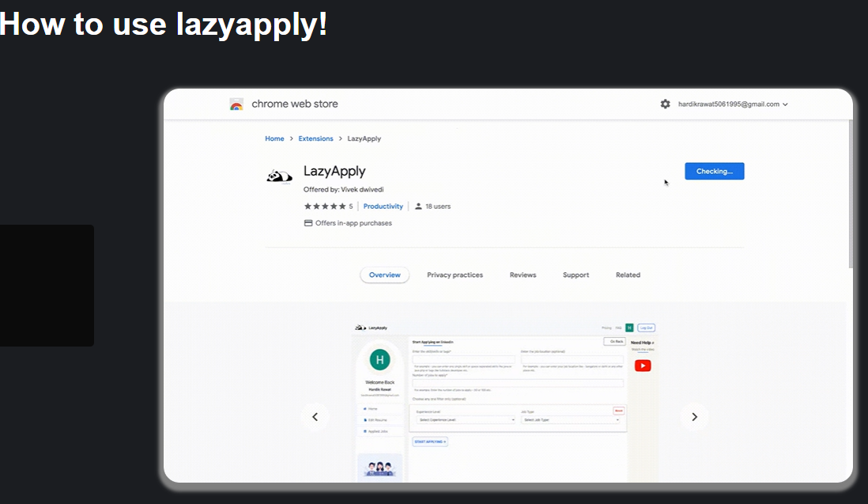The width and height of the screenshot is (868, 504).
Task: Click the Chrome Web Store rainbow logo
Action: pyautogui.click(x=236, y=104)
